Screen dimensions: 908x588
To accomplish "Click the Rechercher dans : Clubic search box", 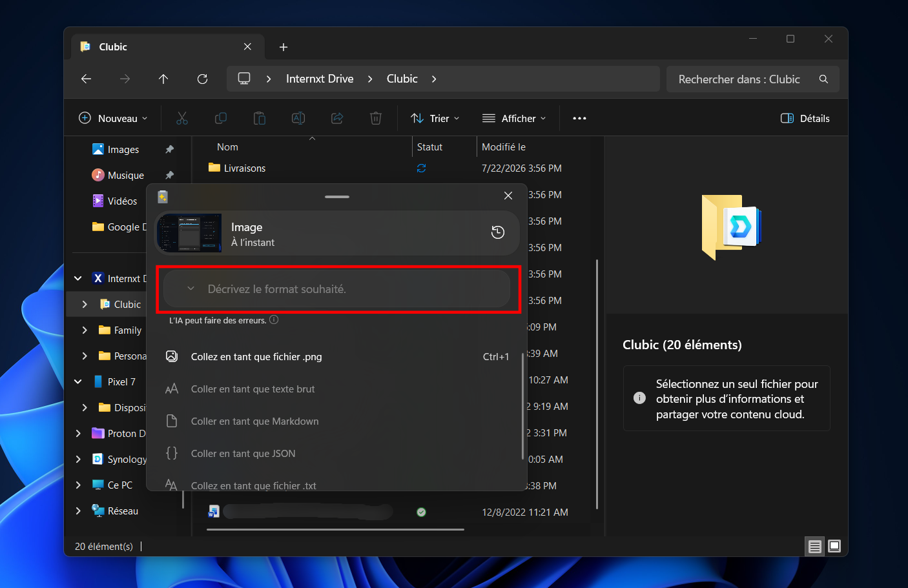I will point(753,79).
